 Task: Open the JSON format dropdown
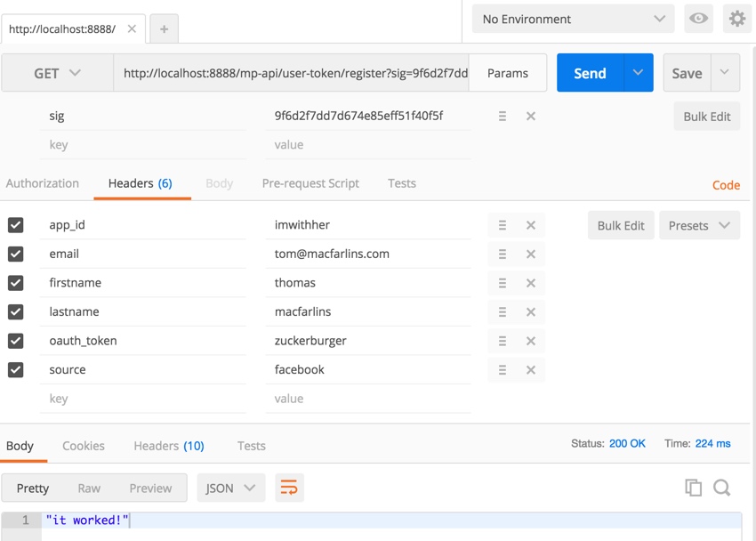click(x=230, y=488)
